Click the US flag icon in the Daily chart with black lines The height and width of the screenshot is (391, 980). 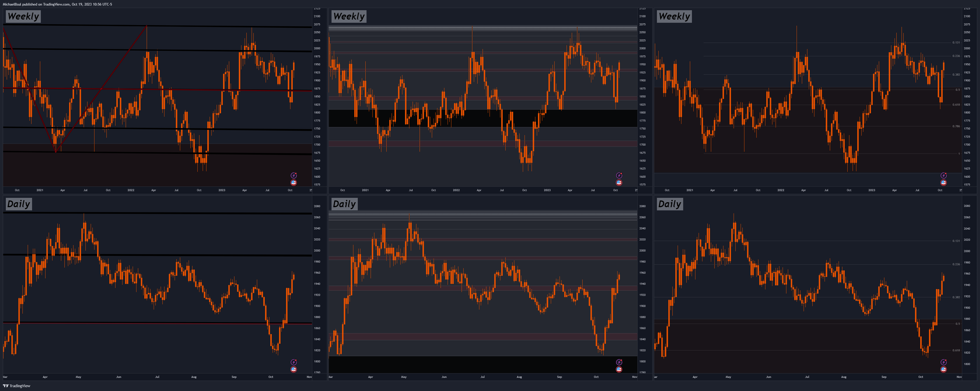(294, 369)
